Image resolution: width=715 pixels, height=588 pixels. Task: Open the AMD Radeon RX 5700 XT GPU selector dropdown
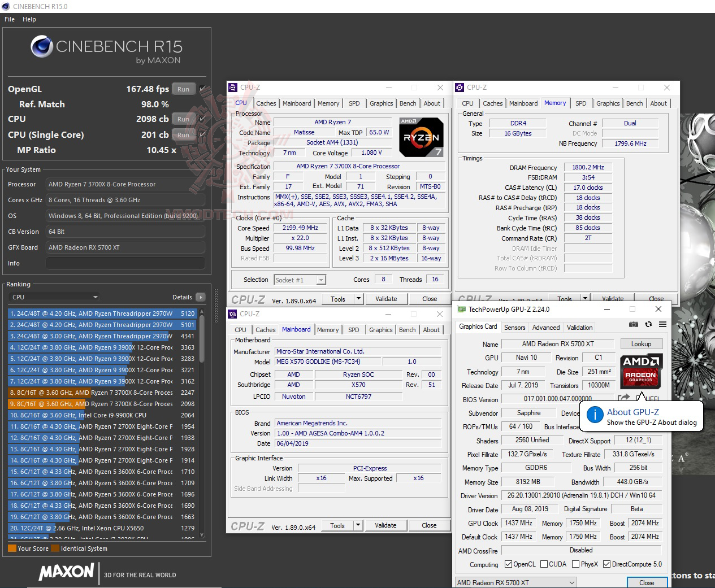tap(516, 582)
